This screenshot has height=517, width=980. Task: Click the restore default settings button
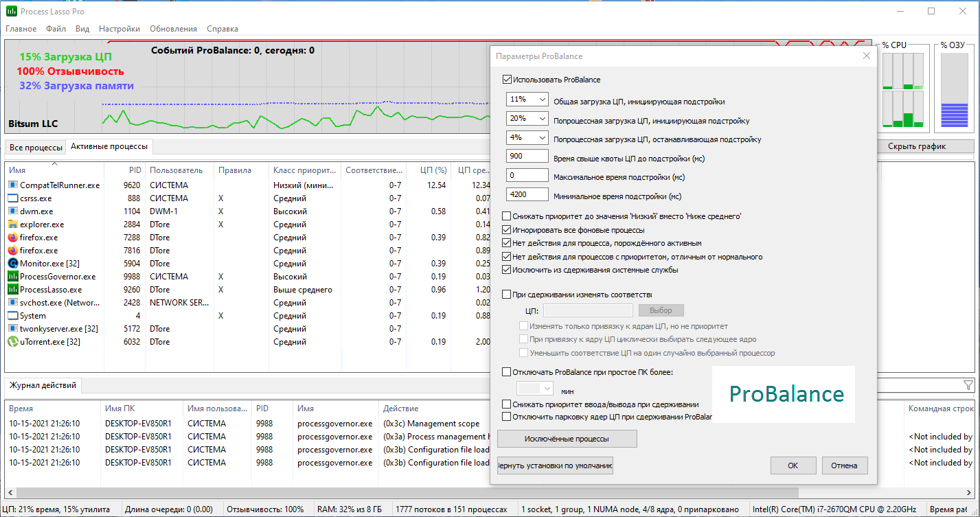(555, 466)
